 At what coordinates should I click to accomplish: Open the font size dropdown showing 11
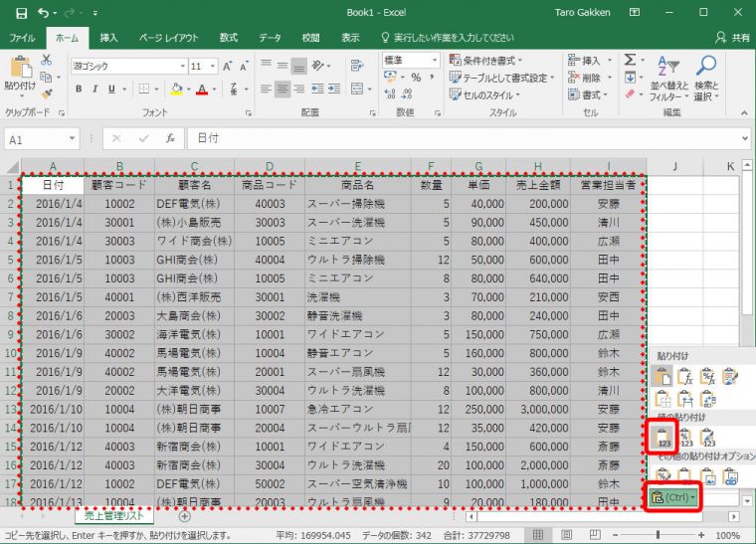point(213,66)
